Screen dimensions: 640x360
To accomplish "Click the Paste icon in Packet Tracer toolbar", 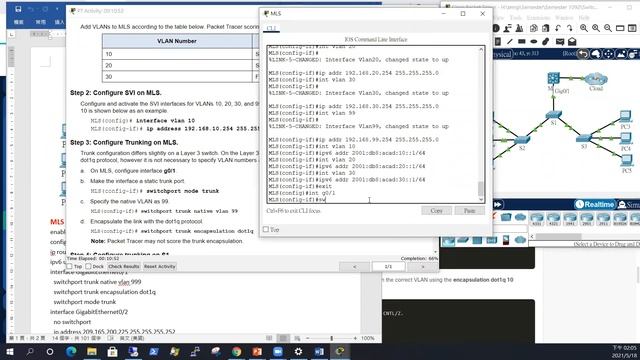I will click(546, 28).
